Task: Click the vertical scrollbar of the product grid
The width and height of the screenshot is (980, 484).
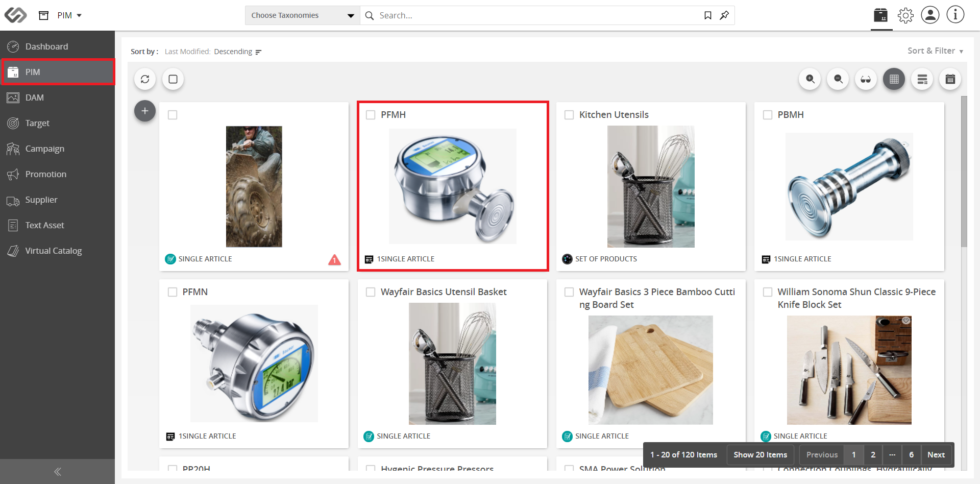Action: (x=964, y=172)
